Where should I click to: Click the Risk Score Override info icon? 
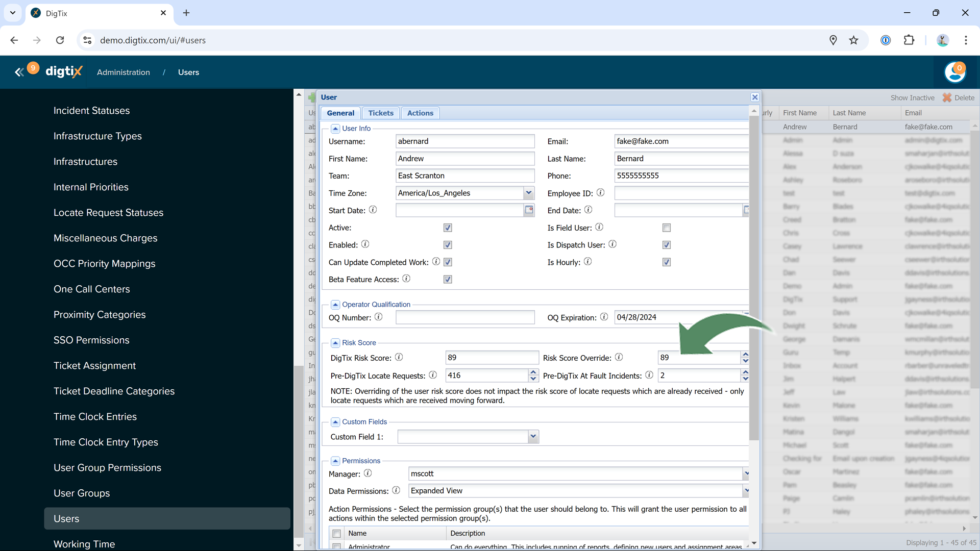619,357
